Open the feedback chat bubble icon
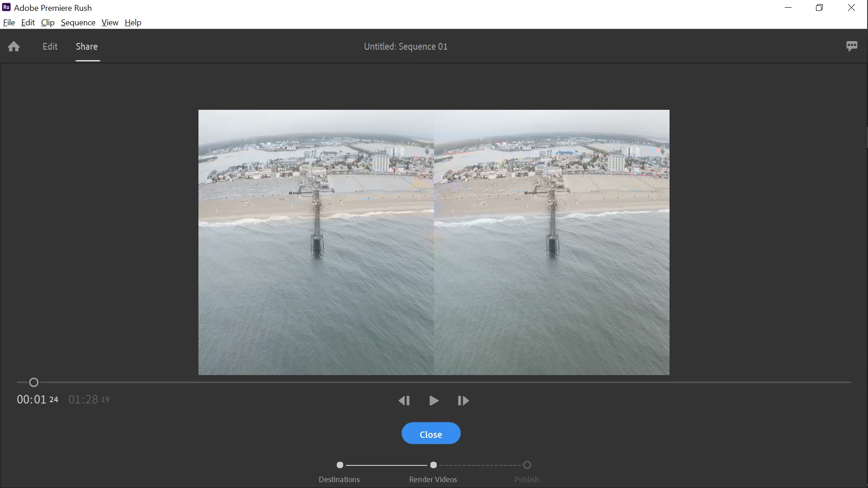The height and width of the screenshot is (488, 868). 852,46
